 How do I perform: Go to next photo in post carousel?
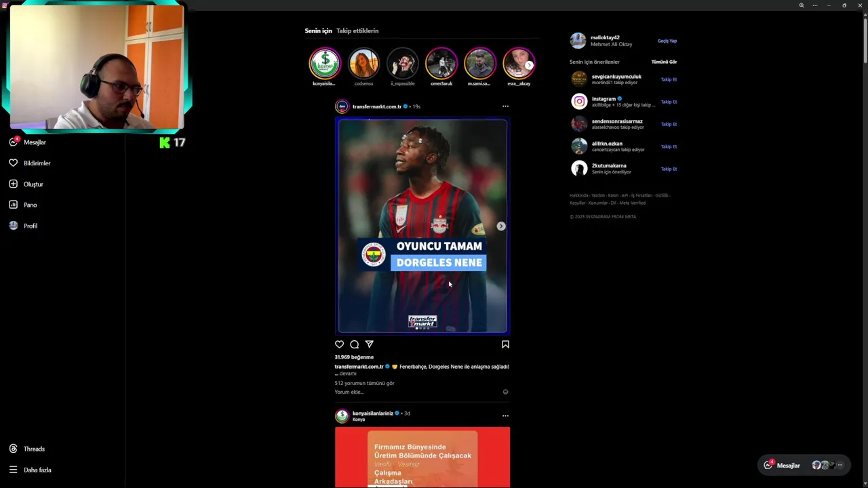501,226
